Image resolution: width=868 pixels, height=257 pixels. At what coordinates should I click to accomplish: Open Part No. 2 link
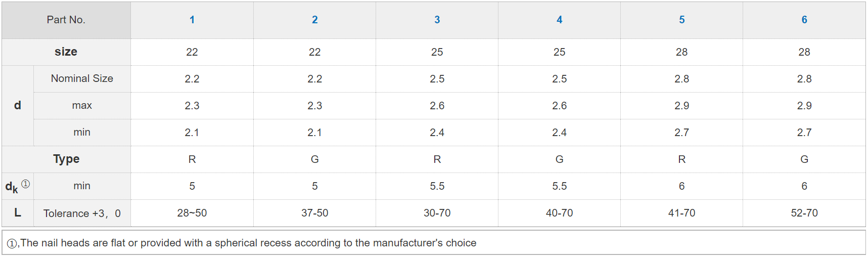click(x=314, y=20)
